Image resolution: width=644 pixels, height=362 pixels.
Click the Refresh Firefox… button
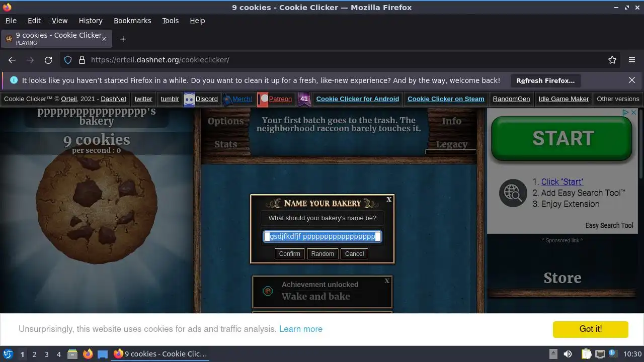tap(545, 80)
